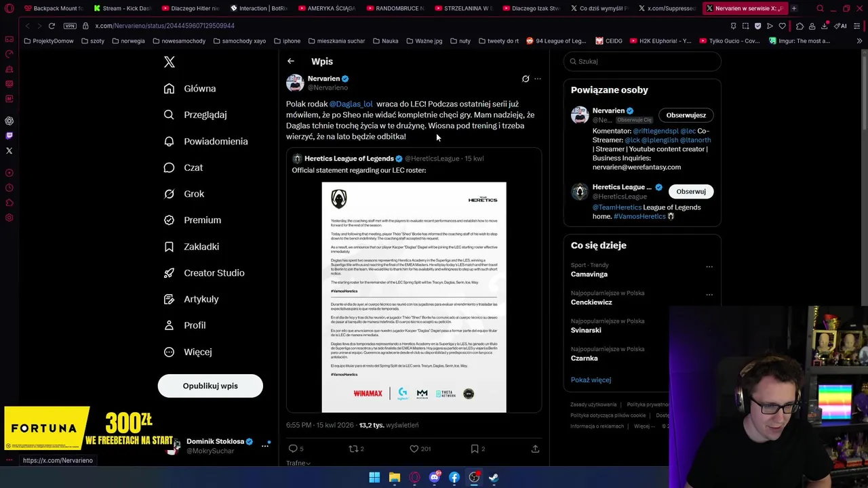Follow the @Daglas_lol mention link

[351, 104]
